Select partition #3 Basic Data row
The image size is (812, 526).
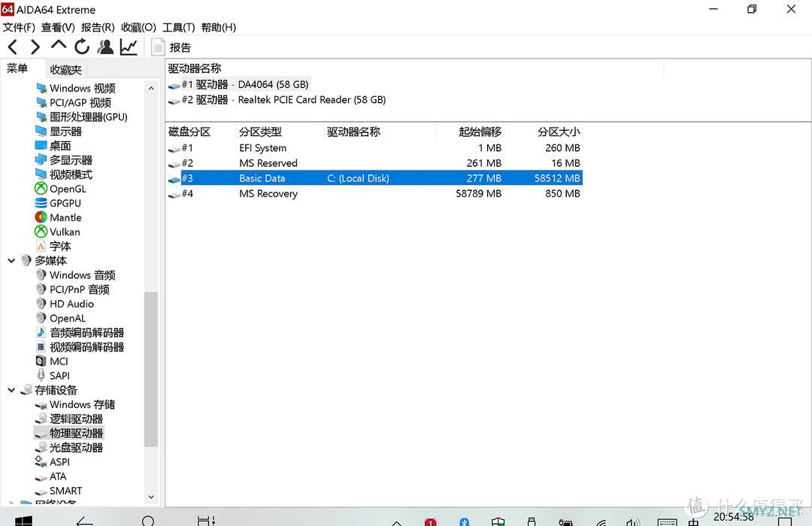coord(374,178)
